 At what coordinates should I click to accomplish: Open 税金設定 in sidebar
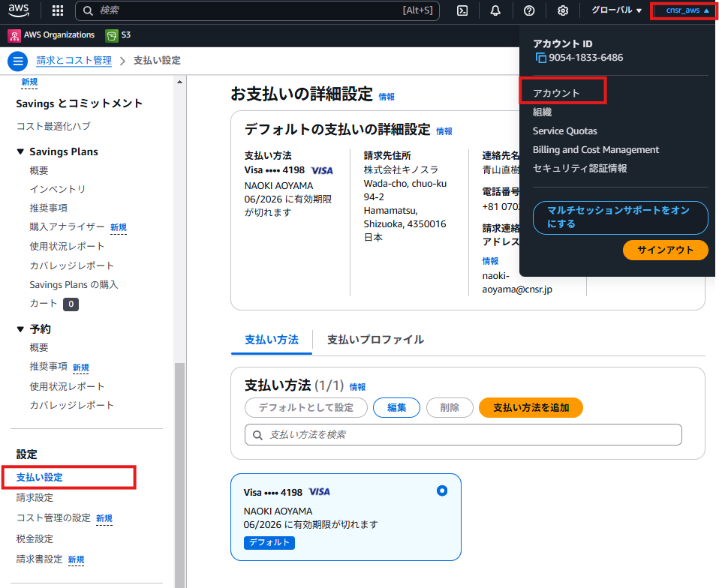(35, 539)
